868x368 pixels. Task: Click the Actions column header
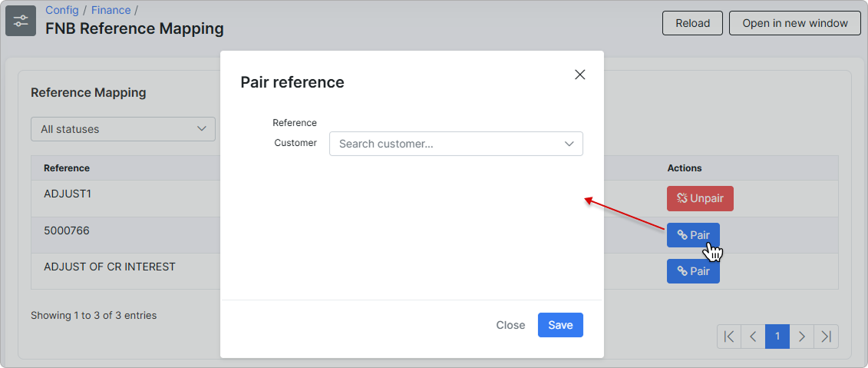click(x=685, y=168)
